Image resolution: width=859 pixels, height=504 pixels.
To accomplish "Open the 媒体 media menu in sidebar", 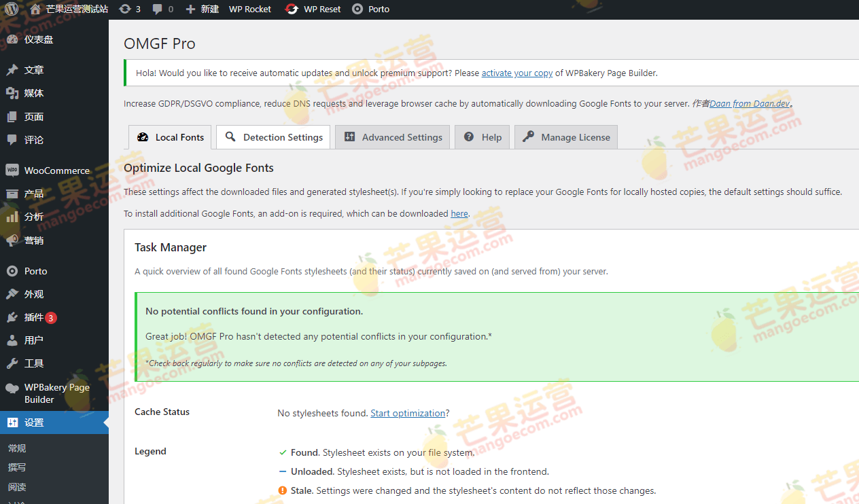I will click(x=34, y=93).
